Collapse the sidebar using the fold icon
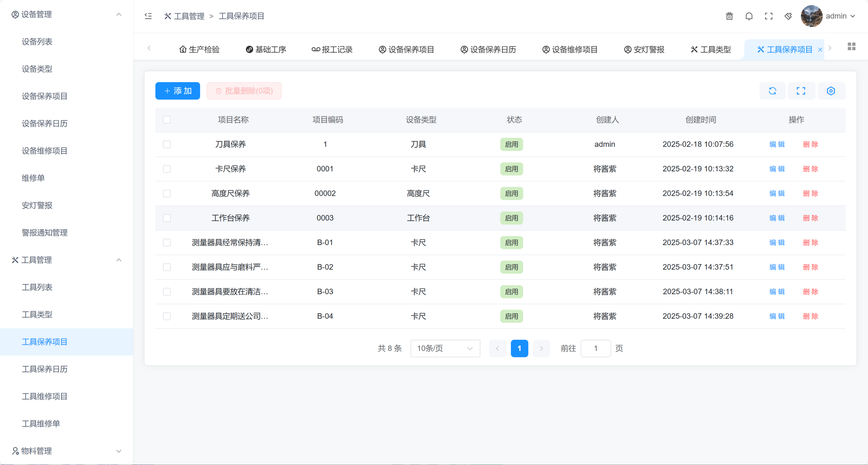This screenshot has width=868, height=465. click(148, 16)
